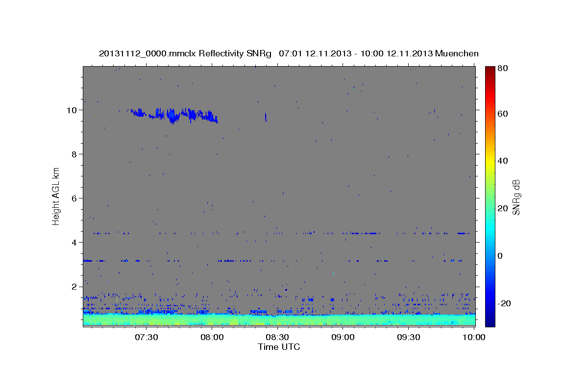Click the 'SNRg dB' colorbar label

pyautogui.click(x=516, y=196)
